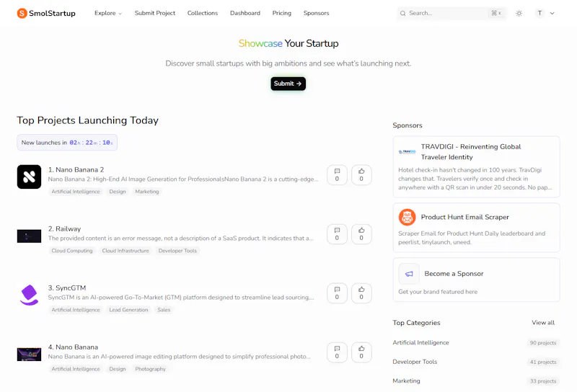
Task: Focus the Search input field
Action: click(x=452, y=13)
